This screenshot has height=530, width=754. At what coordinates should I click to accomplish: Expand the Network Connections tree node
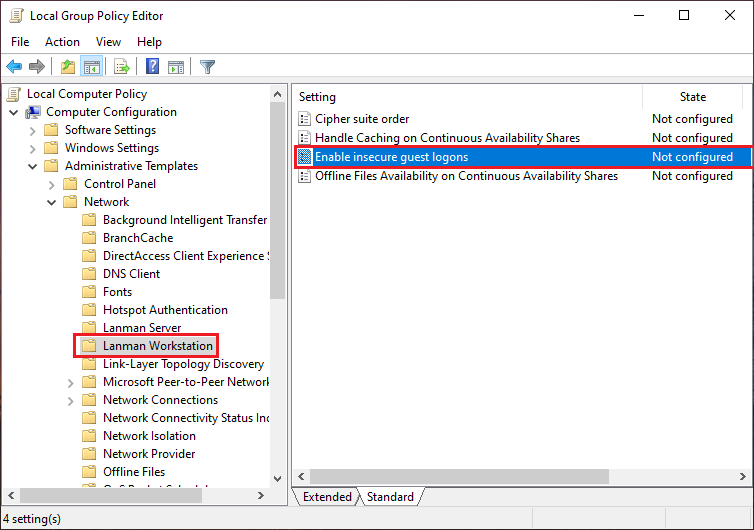click(x=71, y=400)
